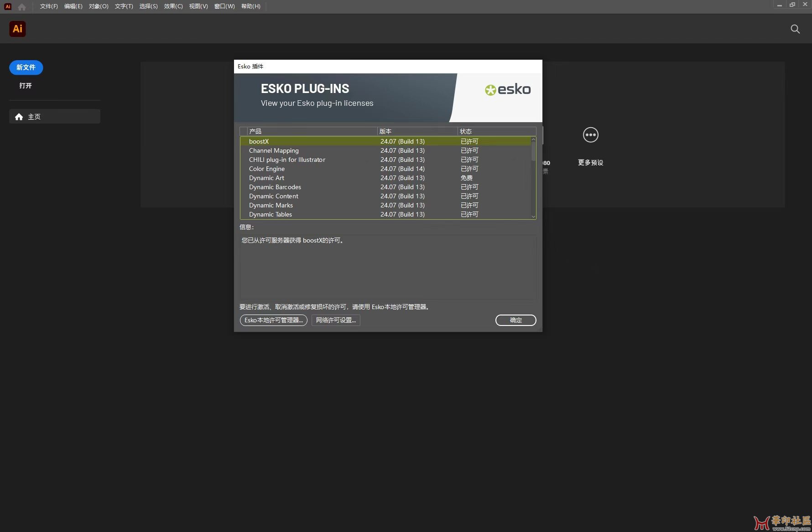Select CHILI plug-in for Illustrator row
This screenshot has width=812, height=532.
tap(385, 160)
